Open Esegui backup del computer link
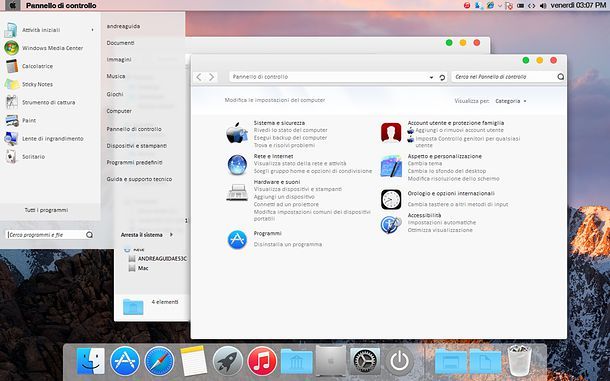Screen dimensions: 610x381 coord(290,138)
